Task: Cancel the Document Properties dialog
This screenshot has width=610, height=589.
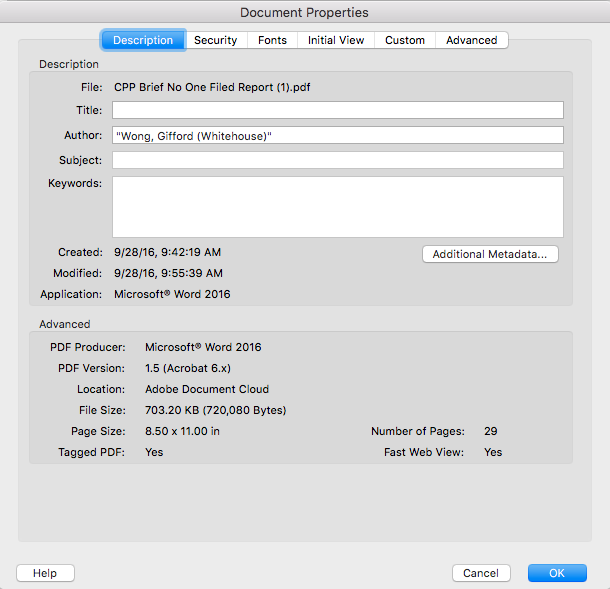Action: [481, 573]
